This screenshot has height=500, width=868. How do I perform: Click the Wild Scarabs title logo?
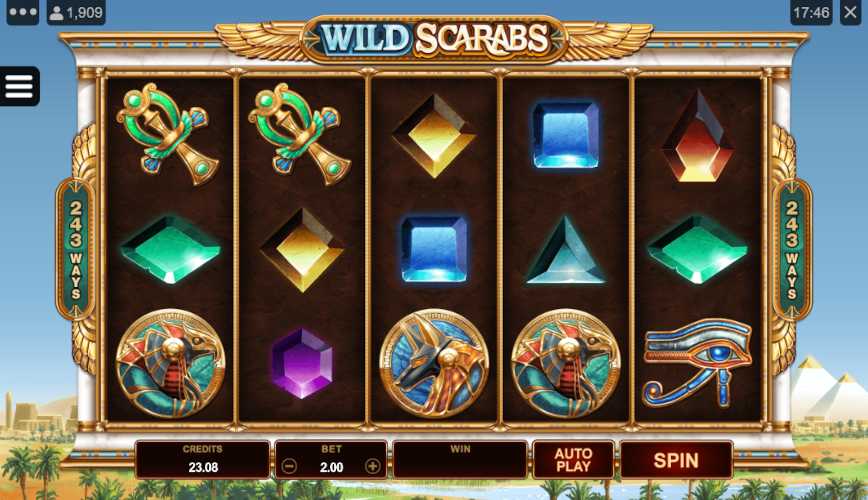point(434,39)
